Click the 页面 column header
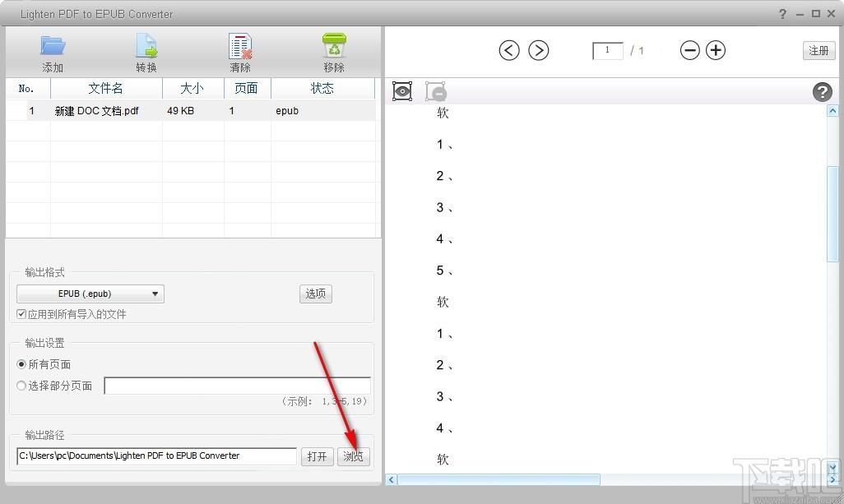This screenshot has width=844, height=504. [247, 88]
